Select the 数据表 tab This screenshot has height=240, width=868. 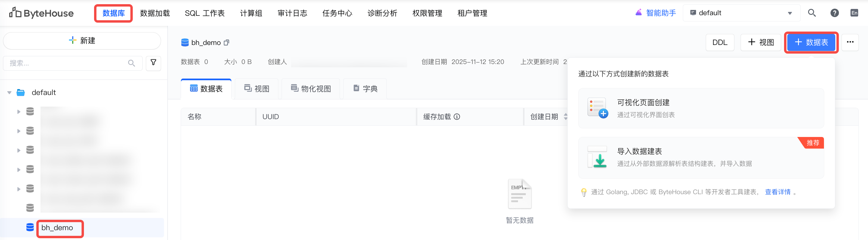point(206,89)
